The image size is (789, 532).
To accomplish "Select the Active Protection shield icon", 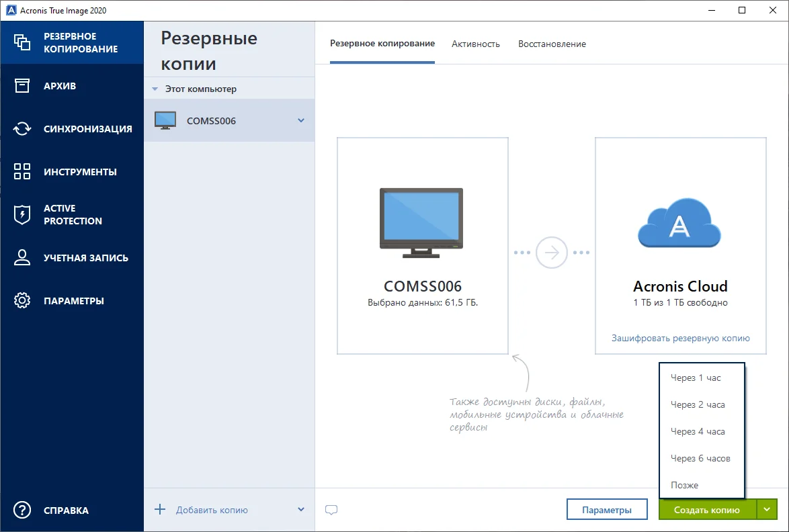I will [x=22, y=214].
